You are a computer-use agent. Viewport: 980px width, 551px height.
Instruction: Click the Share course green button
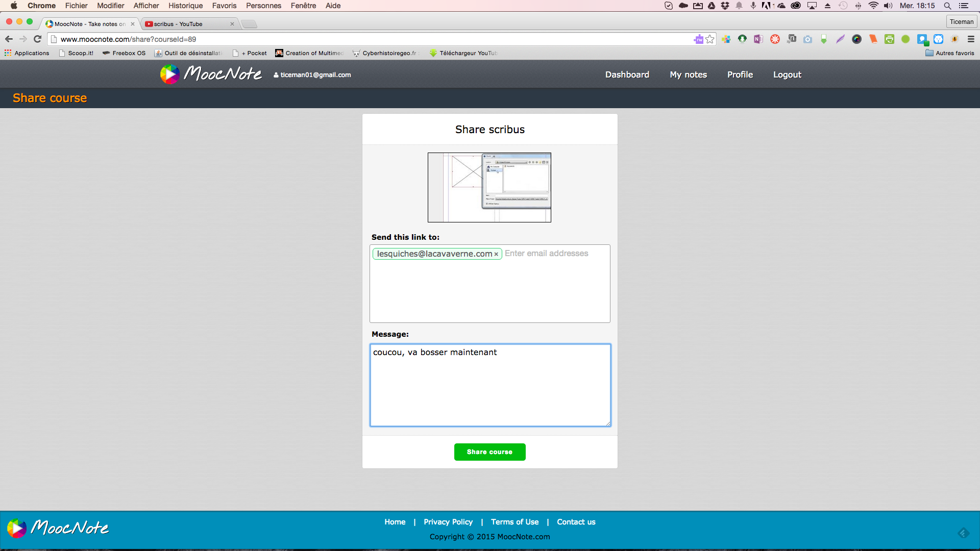coord(489,452)
